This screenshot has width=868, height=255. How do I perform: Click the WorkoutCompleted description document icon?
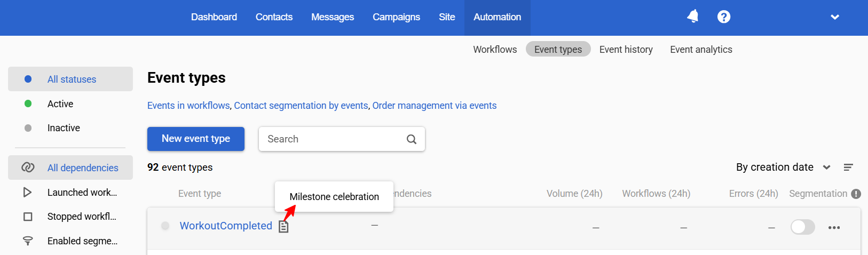point(284,227)
